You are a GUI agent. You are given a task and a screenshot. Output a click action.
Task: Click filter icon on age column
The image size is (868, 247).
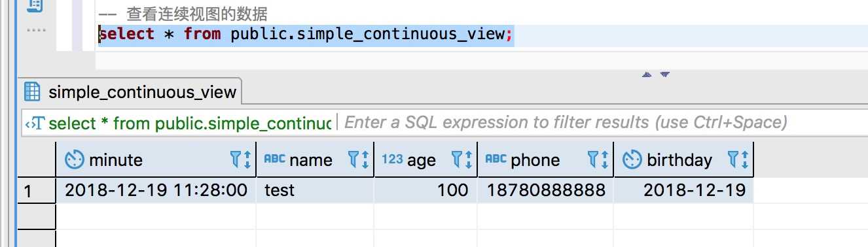click(x=457, y=159)
